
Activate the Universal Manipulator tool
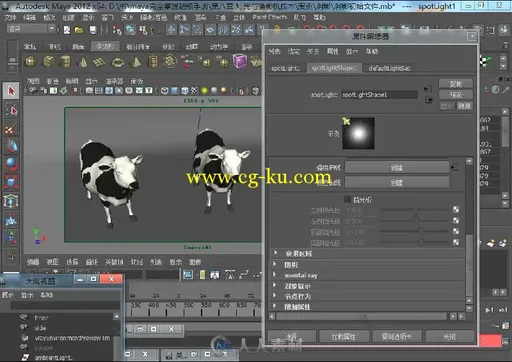[x=11, y=201]
